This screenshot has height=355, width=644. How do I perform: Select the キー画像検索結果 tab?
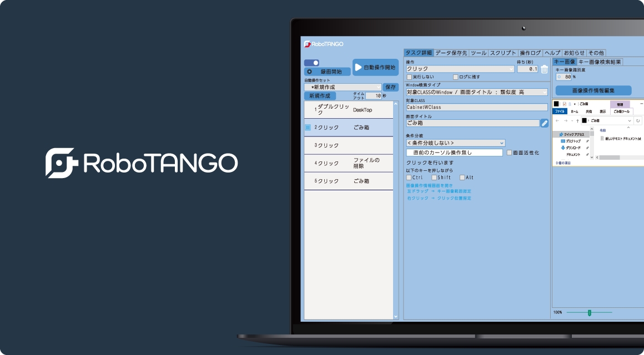tap(600, 62)
